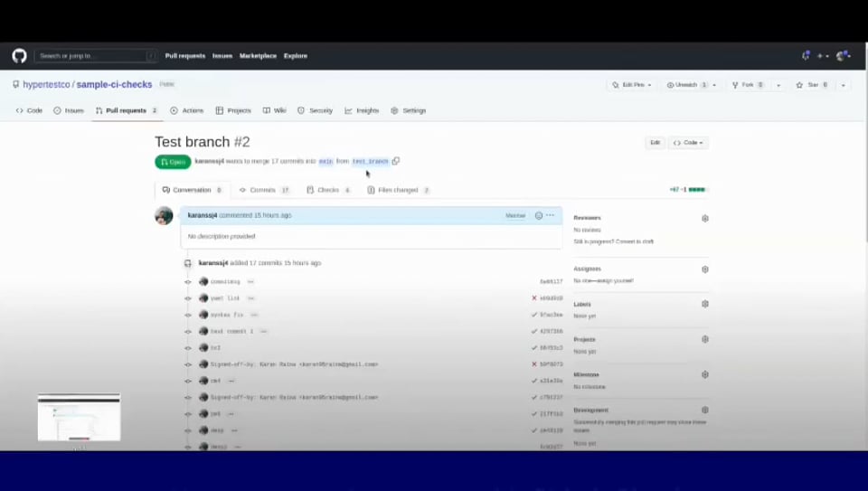Click karanssj4 avatar beside the comment
Screen dimensions: 868x491
164,215
